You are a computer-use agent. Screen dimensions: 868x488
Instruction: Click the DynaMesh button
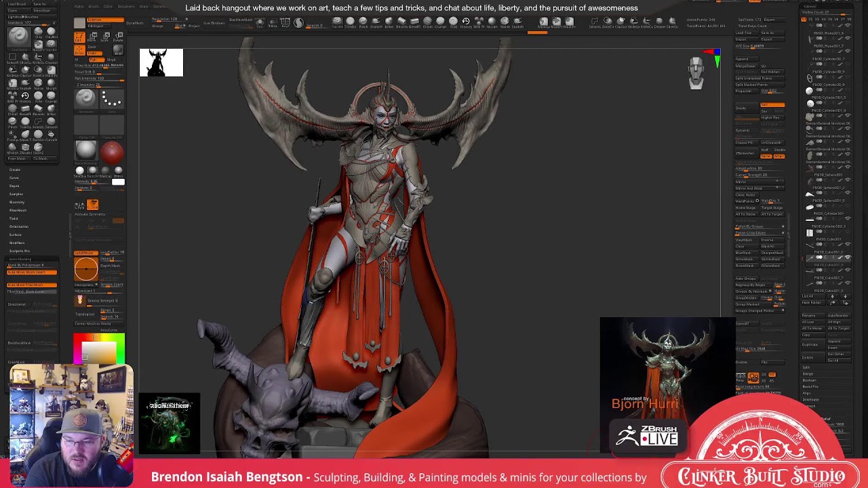[x=135, y=23]
